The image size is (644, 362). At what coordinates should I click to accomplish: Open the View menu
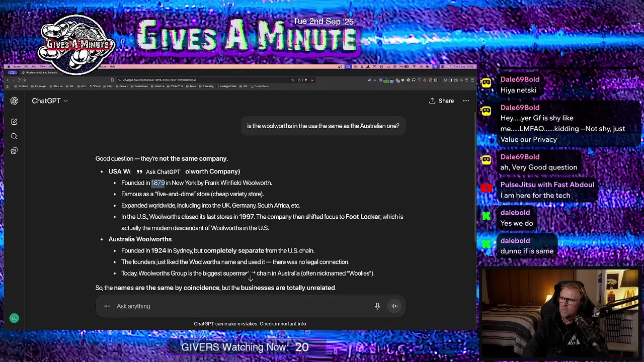[43, 66]
